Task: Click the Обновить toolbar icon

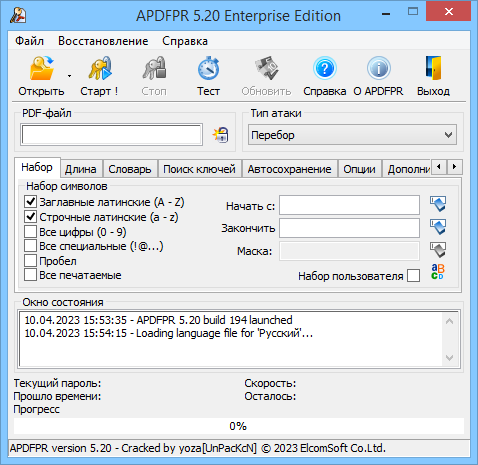Action: (266, 69)
